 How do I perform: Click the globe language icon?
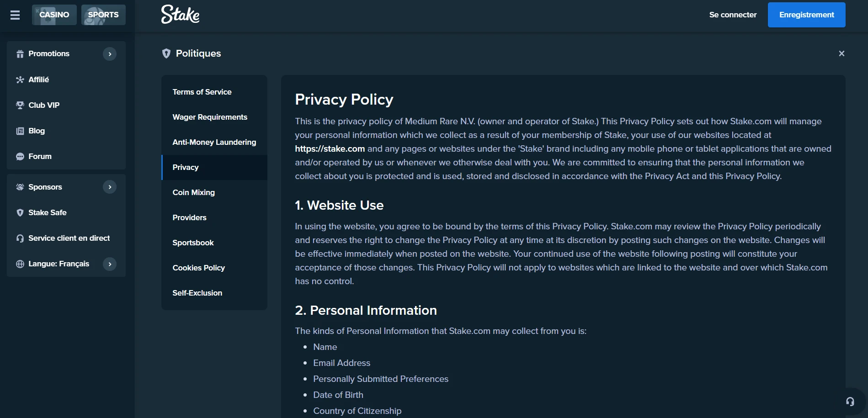20,264
